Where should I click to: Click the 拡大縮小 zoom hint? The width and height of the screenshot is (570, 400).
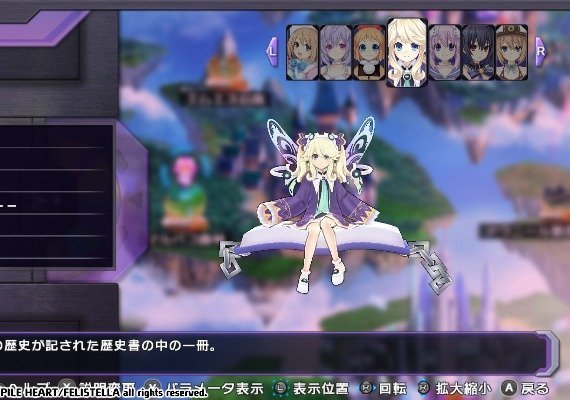(454, 388)
